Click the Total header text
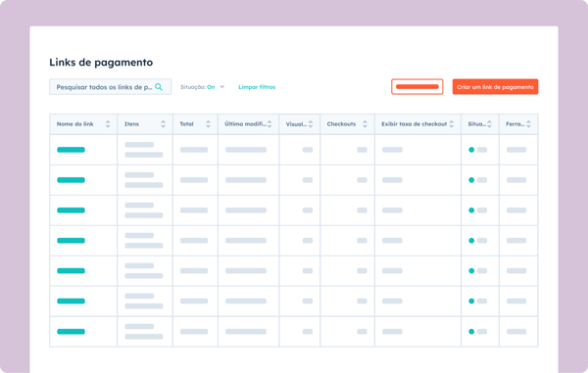Viewport: 588px width, 373px height. pyautogui.click(x=186, y=124)
